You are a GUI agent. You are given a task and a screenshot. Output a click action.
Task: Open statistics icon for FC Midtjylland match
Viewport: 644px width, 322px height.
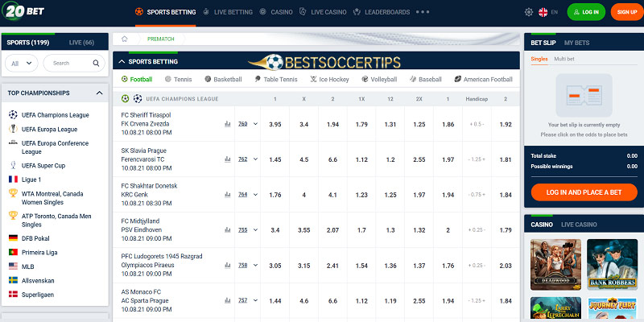pyautogui.click(x=228, y=230)
